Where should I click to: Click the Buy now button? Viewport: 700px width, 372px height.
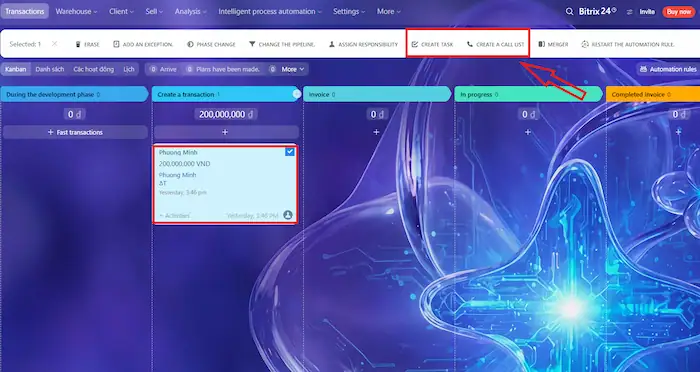pos(679,12)
